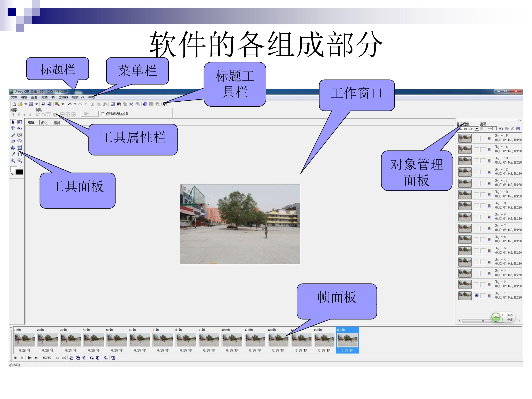Click the black background color swatch
Screen dimensions: 532x399
tap(19, 172)
